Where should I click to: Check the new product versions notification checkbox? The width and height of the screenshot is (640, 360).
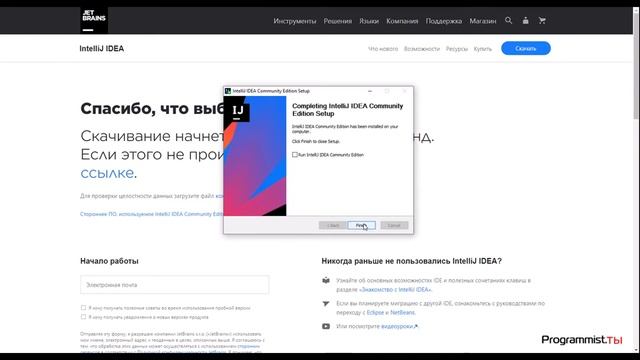tap(83, 317)
